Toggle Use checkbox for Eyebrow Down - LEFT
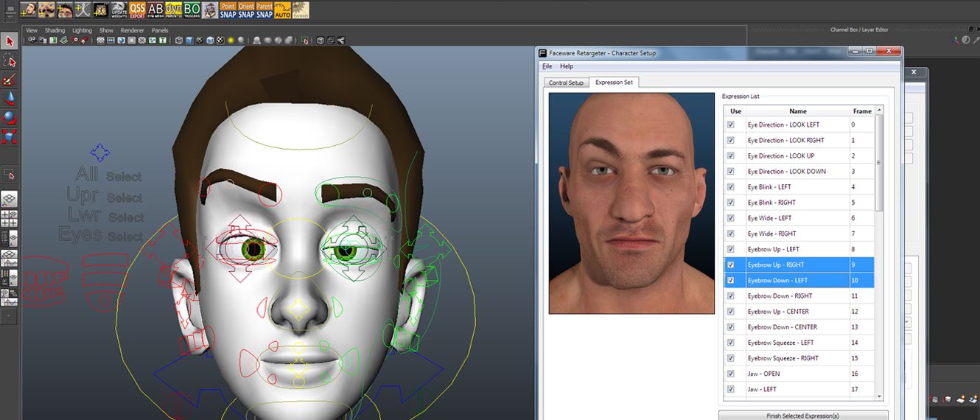The width and height of the screenshot is (980, 420). 731,281
